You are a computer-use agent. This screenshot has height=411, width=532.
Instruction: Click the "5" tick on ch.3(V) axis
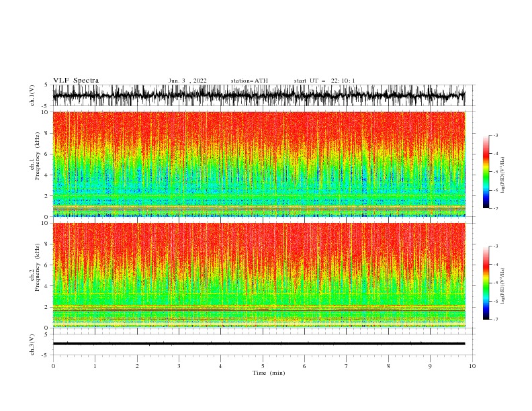46,334
